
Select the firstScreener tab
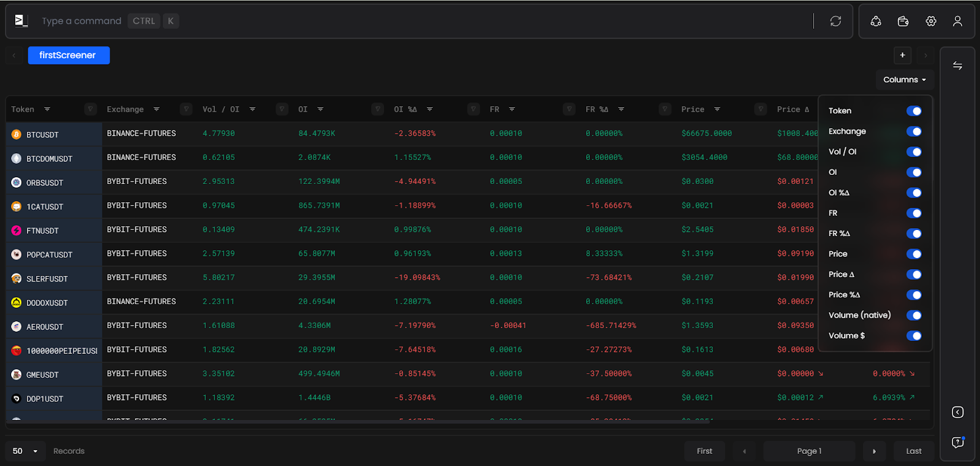[69, 55]
